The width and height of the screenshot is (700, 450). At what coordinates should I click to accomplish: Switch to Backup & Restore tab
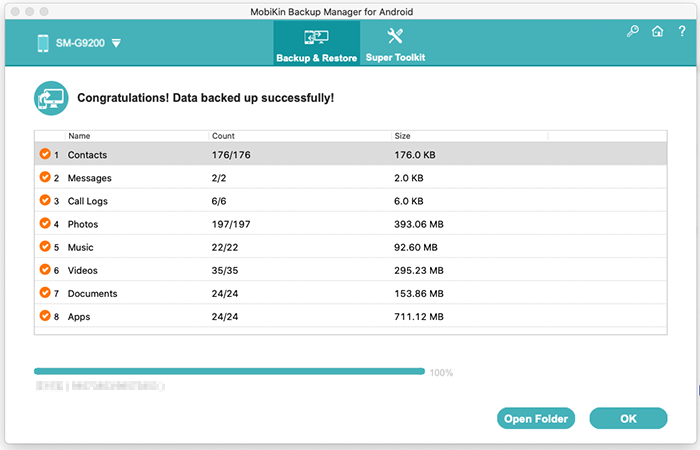click(317, 43)
